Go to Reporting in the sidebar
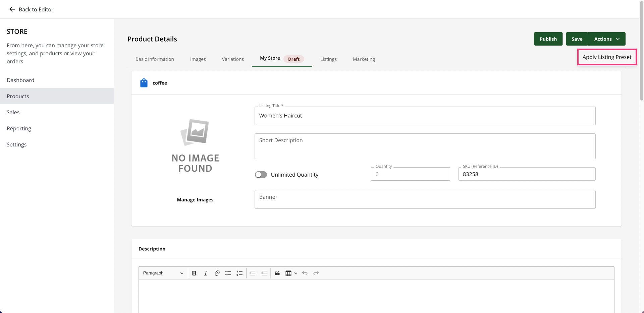This screenshot has width=644, height=313. click(x=19, y=128)
